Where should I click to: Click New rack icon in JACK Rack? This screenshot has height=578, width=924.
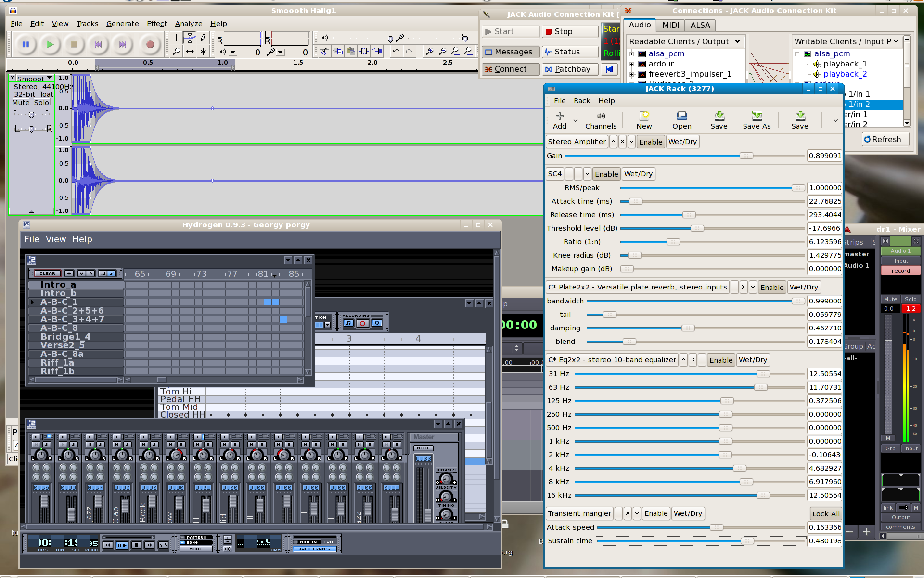pyautogui.click(x=644, y=120)
